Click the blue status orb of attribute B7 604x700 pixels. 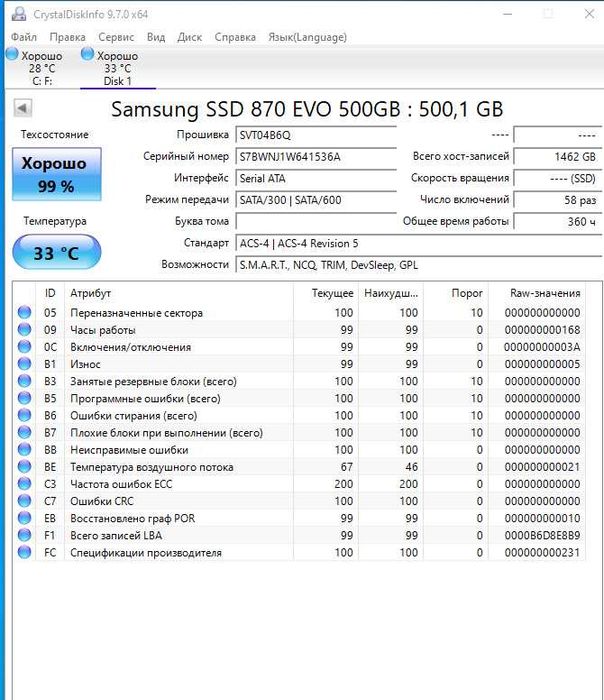[x=24, y=432]
